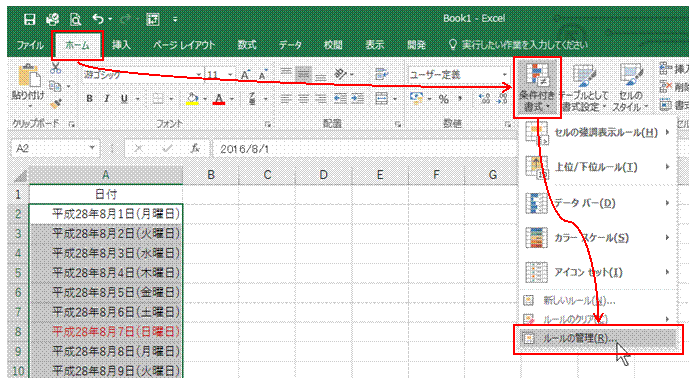Switch to the データ tab
This screenshot has width=698, height=385.
(290, 45)
